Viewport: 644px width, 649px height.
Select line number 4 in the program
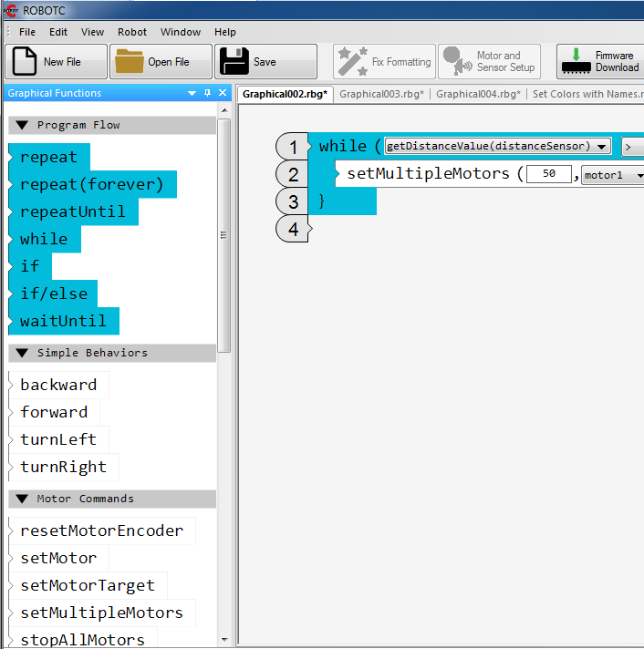[x=293, y=229]
